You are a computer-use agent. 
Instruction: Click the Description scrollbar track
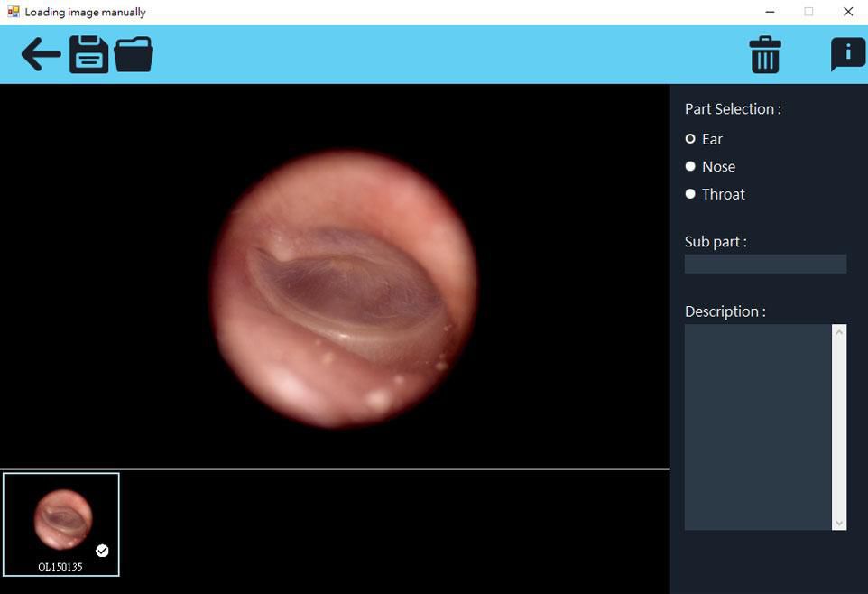click(x=839, y=426)
